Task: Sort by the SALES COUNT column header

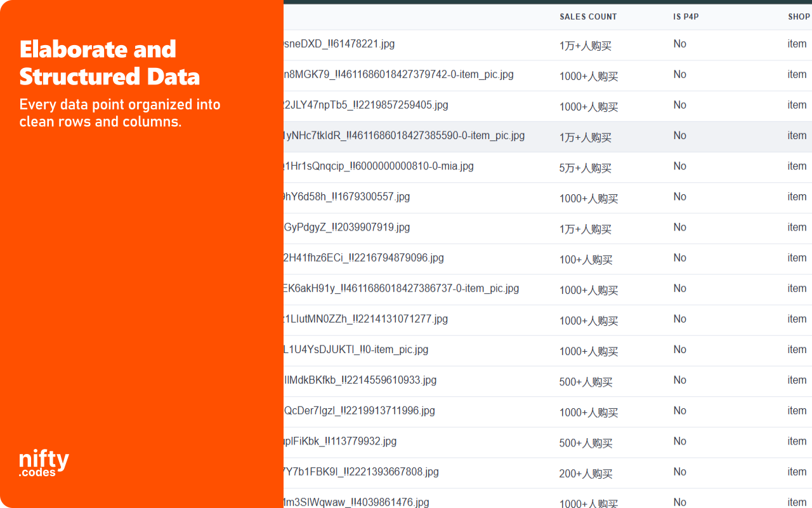Action: pos(588,17)
